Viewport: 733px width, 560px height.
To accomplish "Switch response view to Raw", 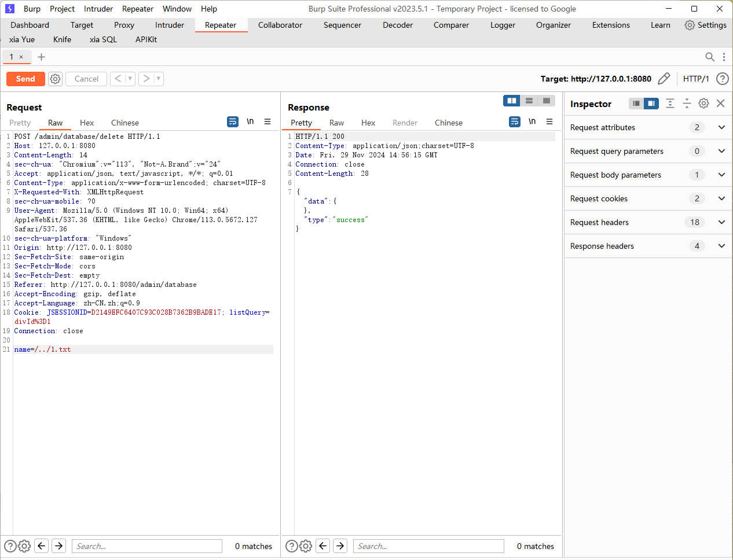I will [336, 123].
